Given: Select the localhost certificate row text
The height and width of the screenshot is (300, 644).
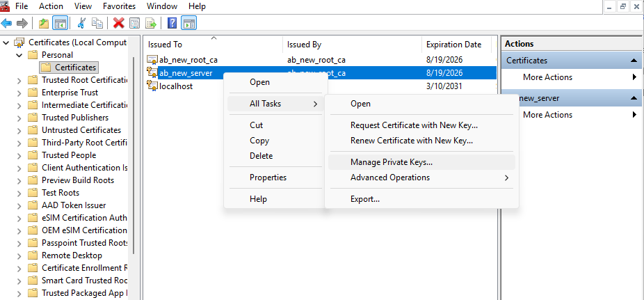Looking at the screenshot, I should [176, 86].
